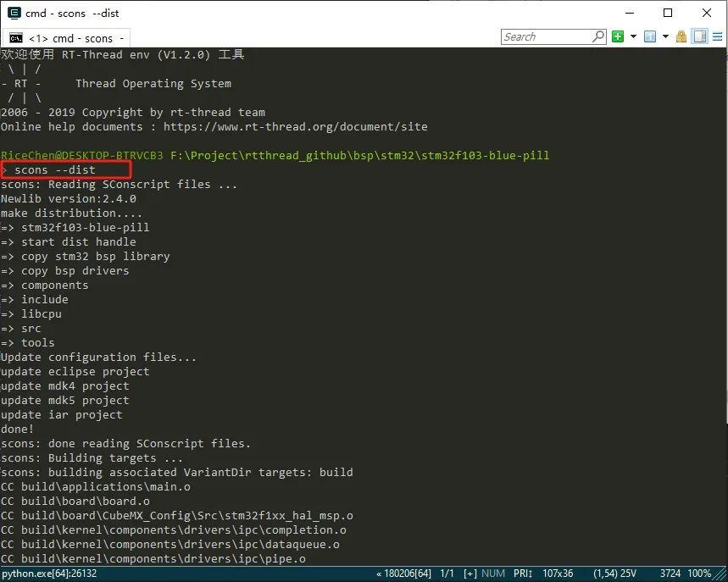
Task: Toggle the padlock protect-console icon
Action: [x=681, y=36]
